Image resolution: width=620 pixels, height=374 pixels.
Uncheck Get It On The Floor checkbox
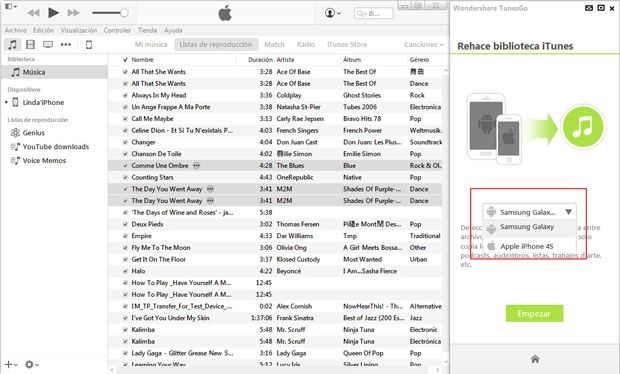(x=125, y=259)
